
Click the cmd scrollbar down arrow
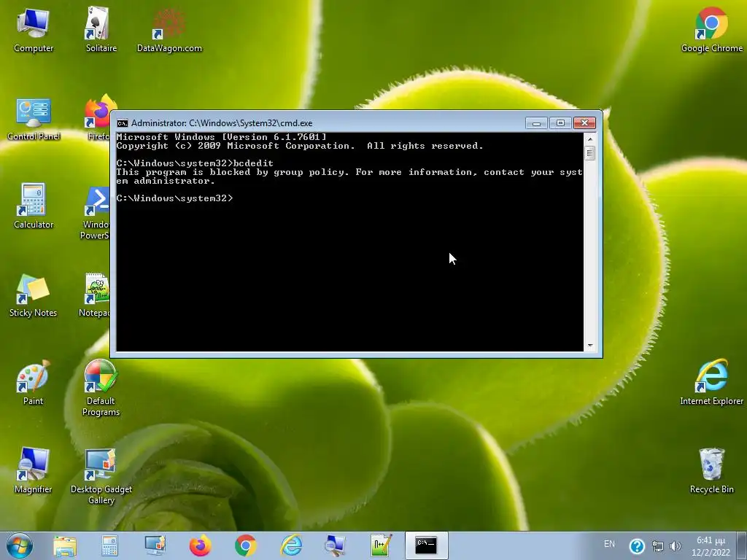(x=589, y=346)
